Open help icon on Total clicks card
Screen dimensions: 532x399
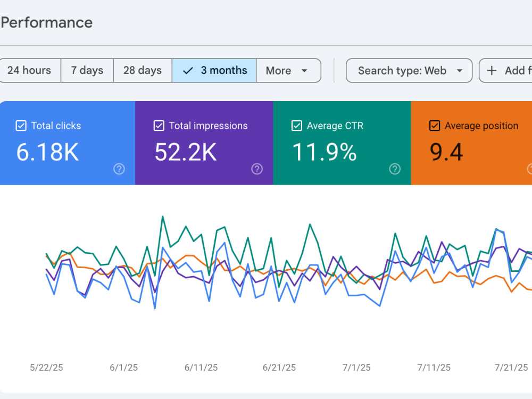(x=119, y=169)
